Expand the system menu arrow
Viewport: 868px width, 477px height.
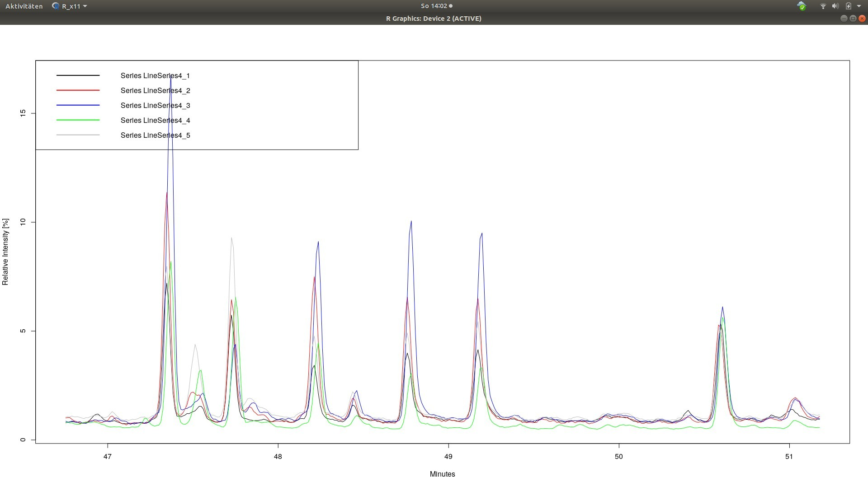click(x=859, y=6)
